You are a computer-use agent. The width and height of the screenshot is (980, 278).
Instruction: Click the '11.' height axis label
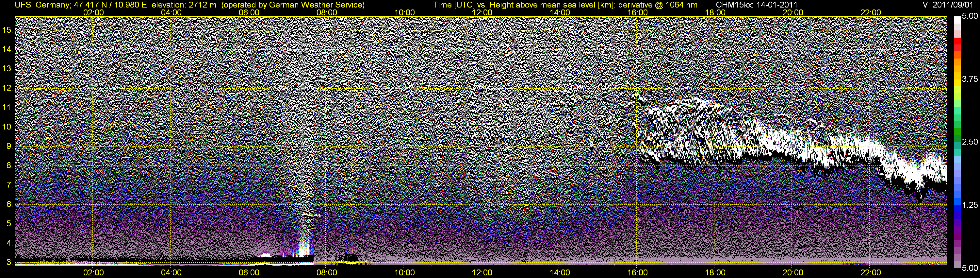8,107
